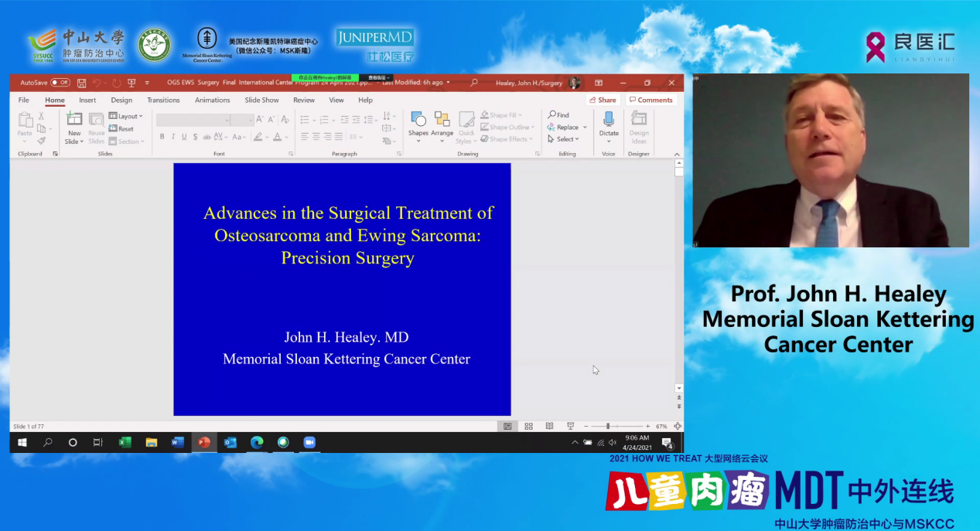
Task: Click Find in Editing group
Action: pos(558,115)
